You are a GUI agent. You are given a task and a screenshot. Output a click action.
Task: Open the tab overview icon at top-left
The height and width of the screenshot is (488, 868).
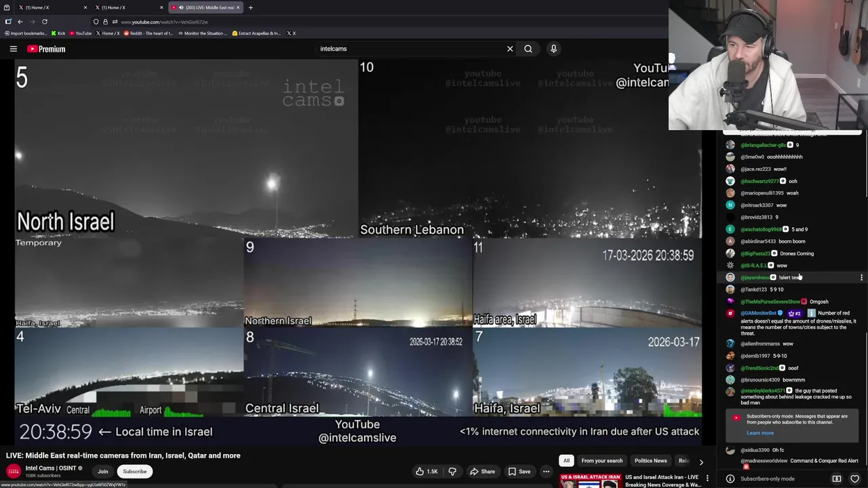tap(7, 7)
